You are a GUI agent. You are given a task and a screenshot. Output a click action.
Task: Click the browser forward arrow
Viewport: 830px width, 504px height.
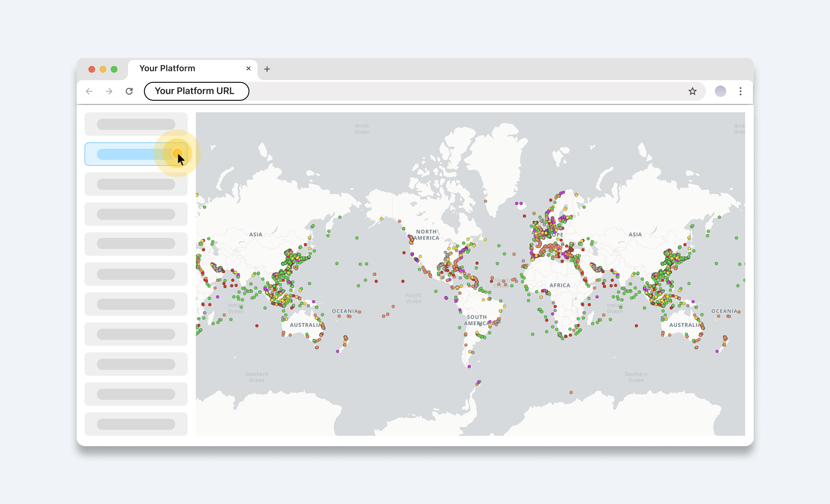(109, 91)
